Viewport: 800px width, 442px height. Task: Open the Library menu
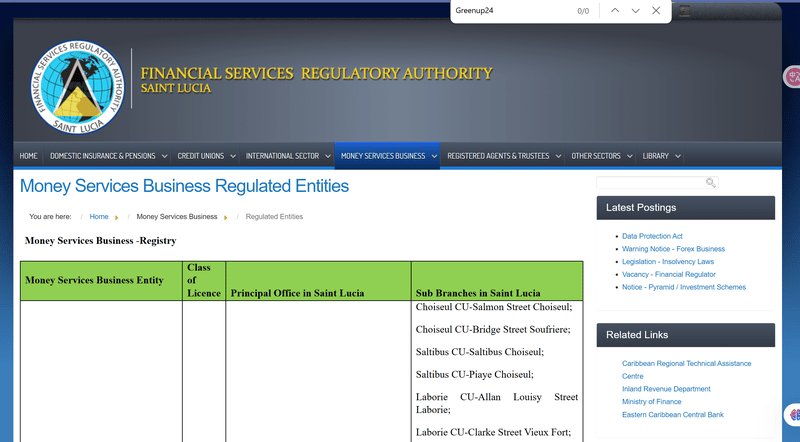click(656, 156)
